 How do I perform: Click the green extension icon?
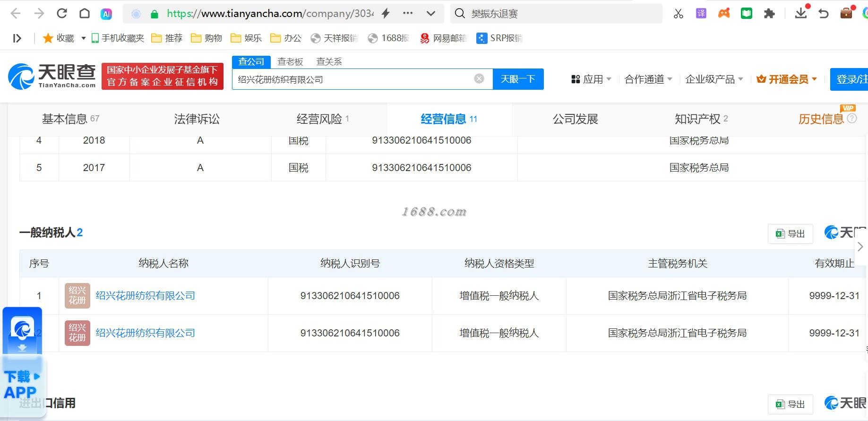point(747,14)
